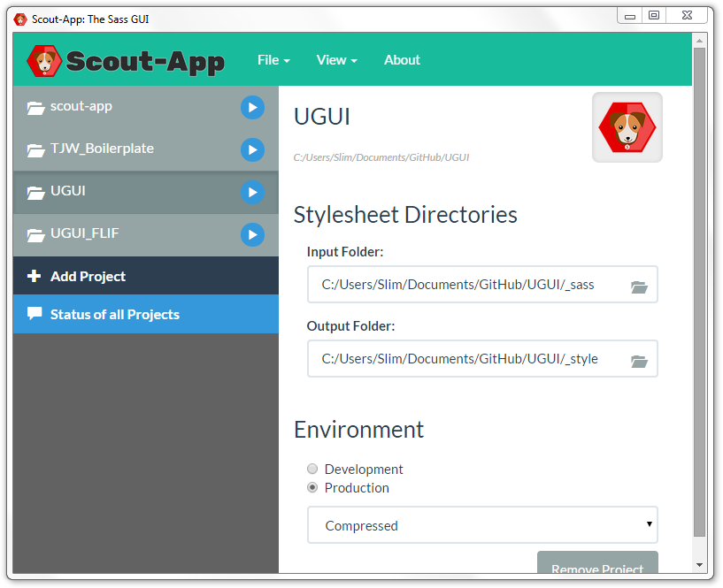The height and width of the screenshot is (588, 723).
Task: Run the UGUI project play button
Action: (252, 192)
